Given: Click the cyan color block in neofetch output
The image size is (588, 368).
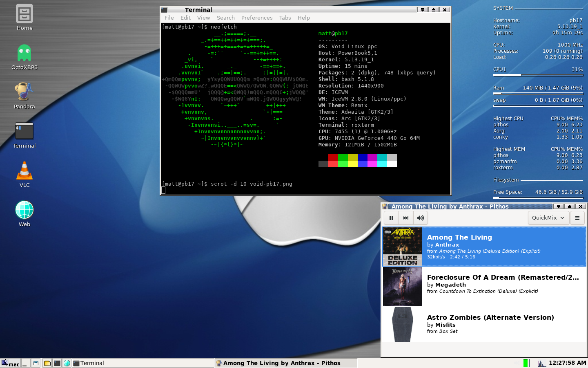Looking at the screenshot, I should 382,164.
